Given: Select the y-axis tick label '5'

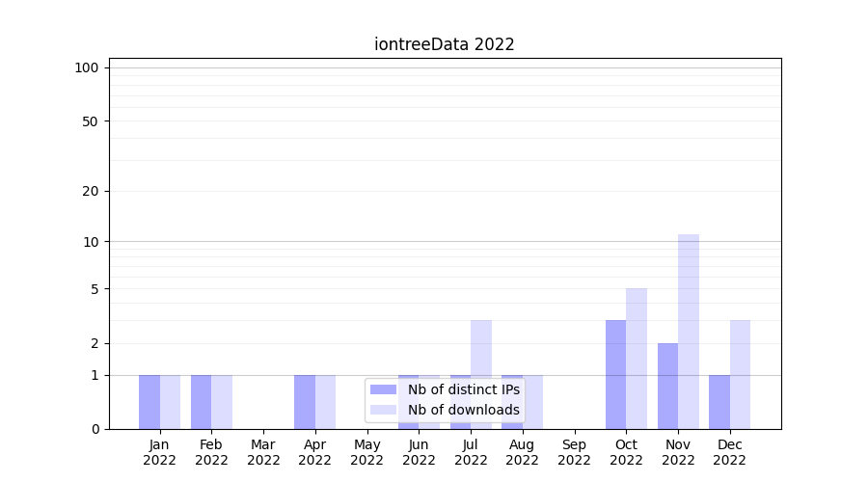Looking at the screenshot, I should [x=95, y=289].
